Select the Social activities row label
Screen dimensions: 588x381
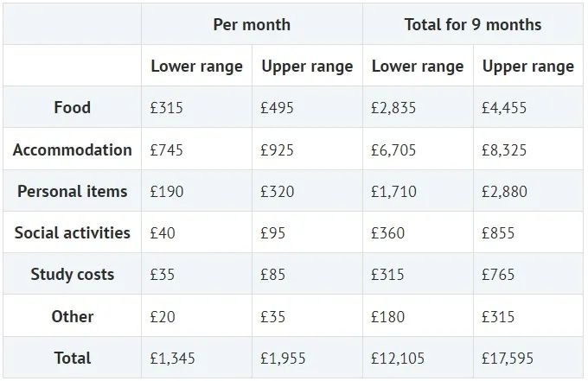click(x=72, y=232)
